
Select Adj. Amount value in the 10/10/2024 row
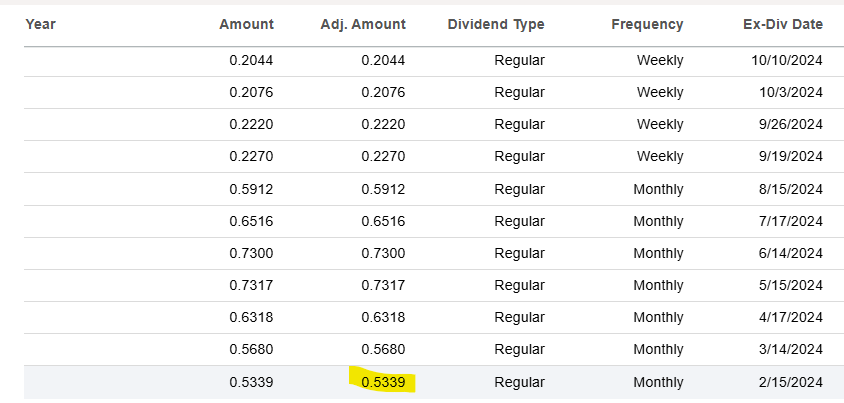click(x=383, y=60)
